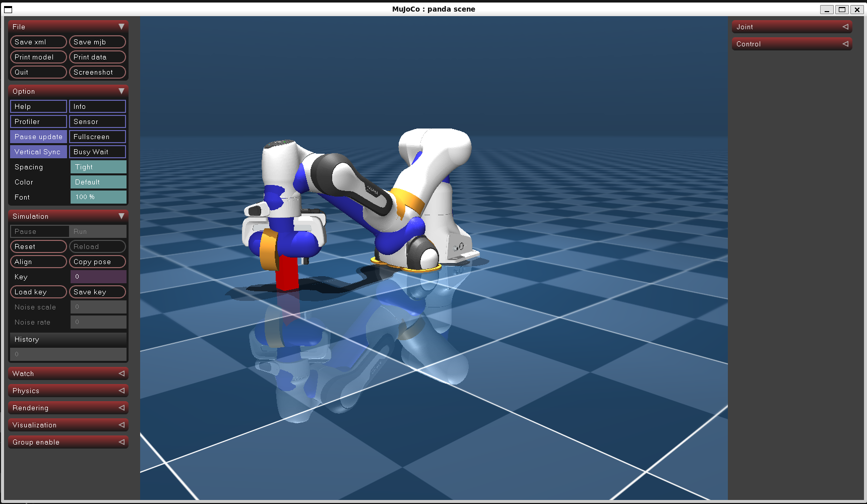Expand the Rendering section
Image resolution: width=867 pixels, height=504 pixels.
(x=68, y=408)
